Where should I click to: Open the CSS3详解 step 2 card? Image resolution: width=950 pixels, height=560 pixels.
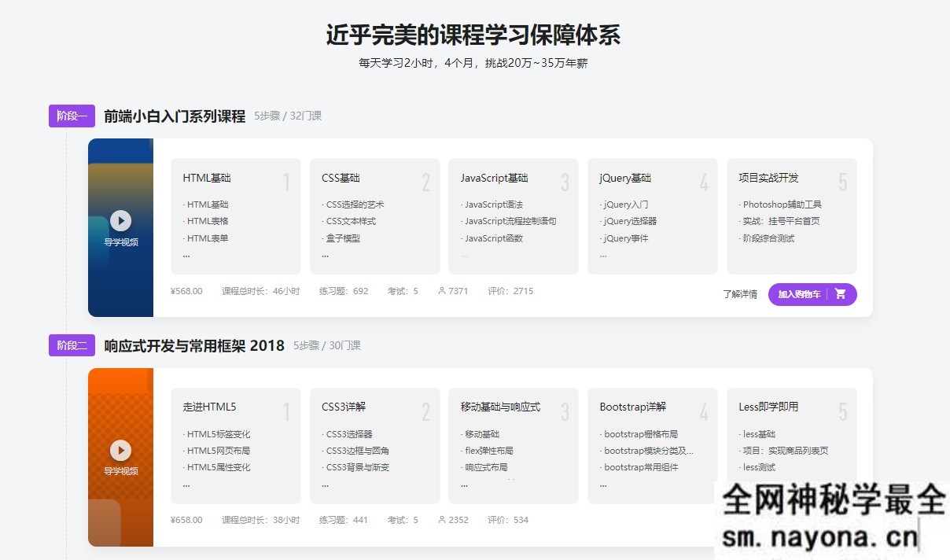coord(375,445)
